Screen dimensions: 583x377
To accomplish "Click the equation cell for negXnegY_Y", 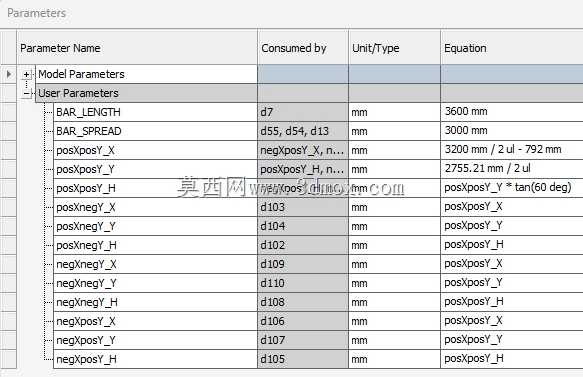I will 512,283.
